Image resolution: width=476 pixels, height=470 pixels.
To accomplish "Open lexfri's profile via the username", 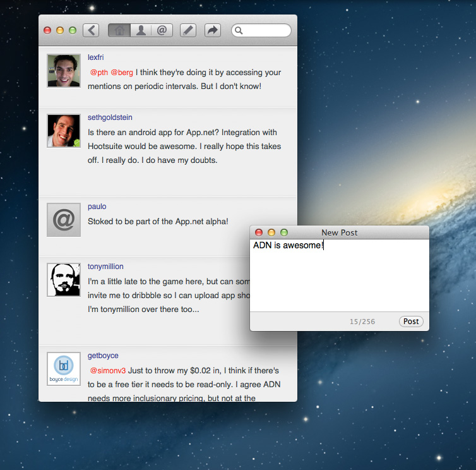I will (x=95, y=57).
